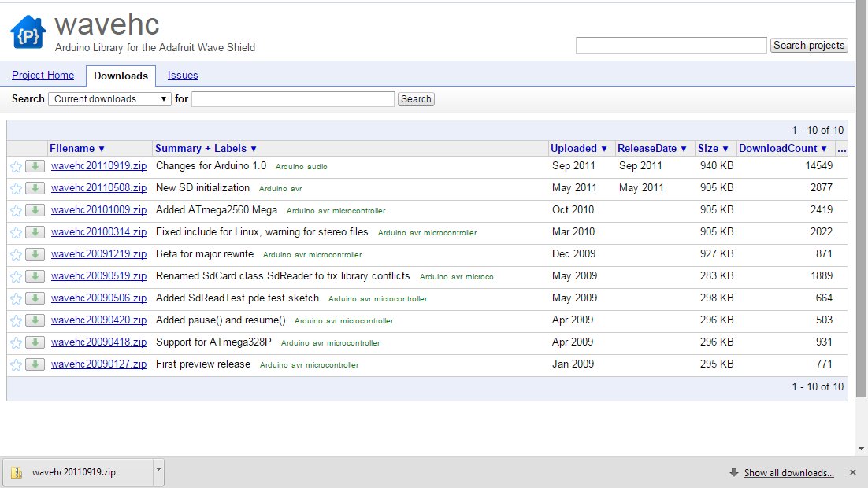Star the wavehc20090420.zip download
Screen dimensions: 868x488
16,321
